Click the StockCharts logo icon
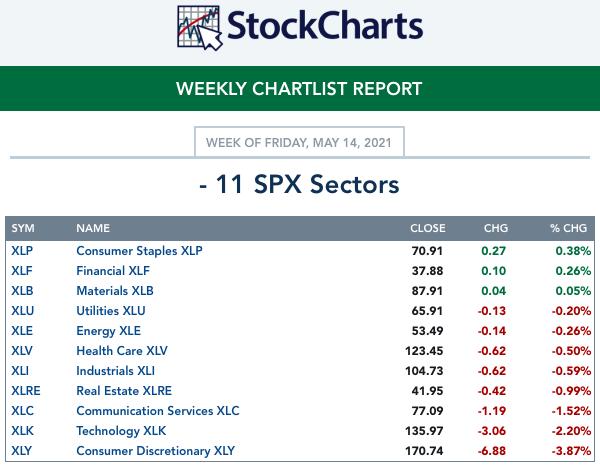Screen dimensions: 600x466 coord(200,28)
